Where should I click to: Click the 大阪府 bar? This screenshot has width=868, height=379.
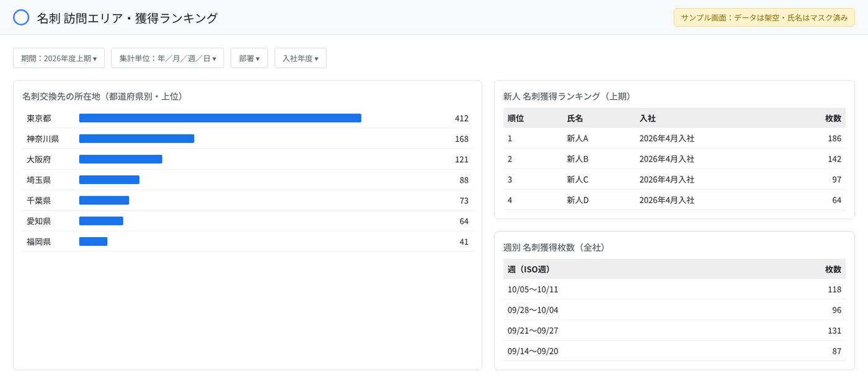(120, 159)
